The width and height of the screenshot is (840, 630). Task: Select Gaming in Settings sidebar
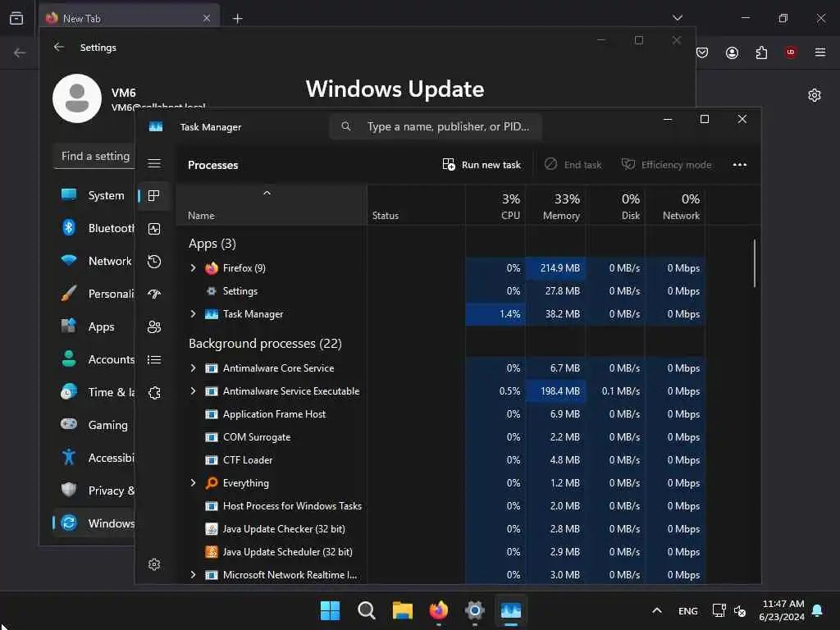[x=94, y=425]
